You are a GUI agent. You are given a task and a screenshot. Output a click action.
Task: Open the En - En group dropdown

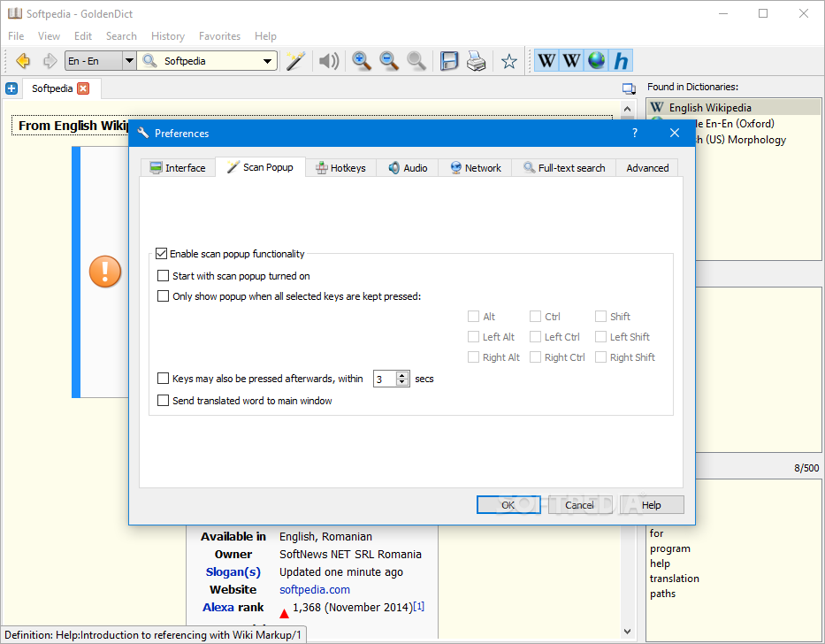[x=129, y=61]
